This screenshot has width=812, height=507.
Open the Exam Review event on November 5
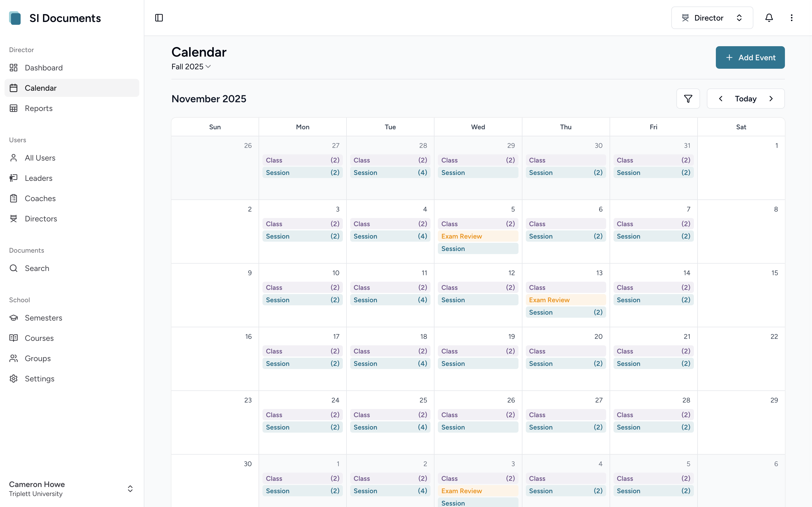[x=478, y=236]
